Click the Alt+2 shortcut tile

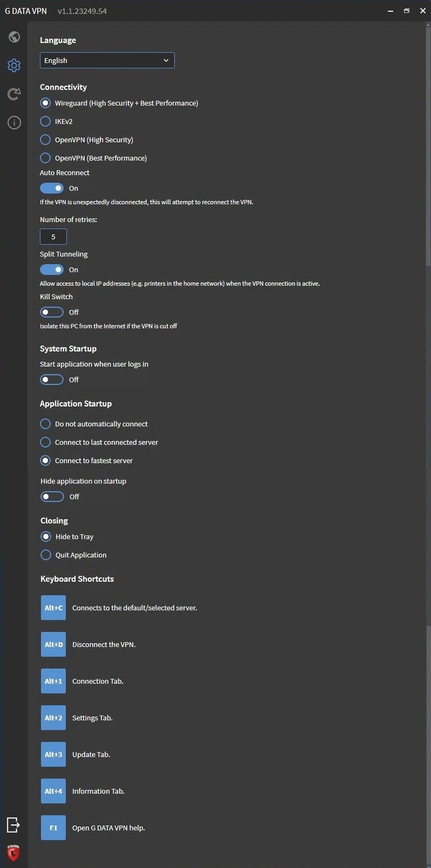pyautogui.click(x=53, y=718)
